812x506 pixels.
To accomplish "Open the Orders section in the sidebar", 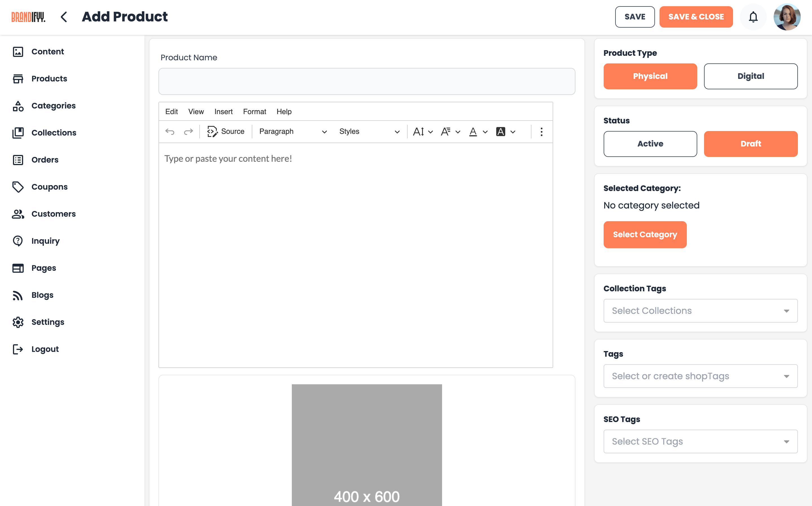I will [45, 160].
